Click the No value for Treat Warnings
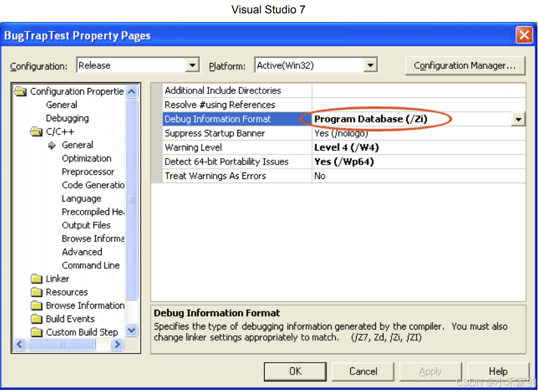The image size is (539, 392). pyautogui.click(x=320, y=176)
